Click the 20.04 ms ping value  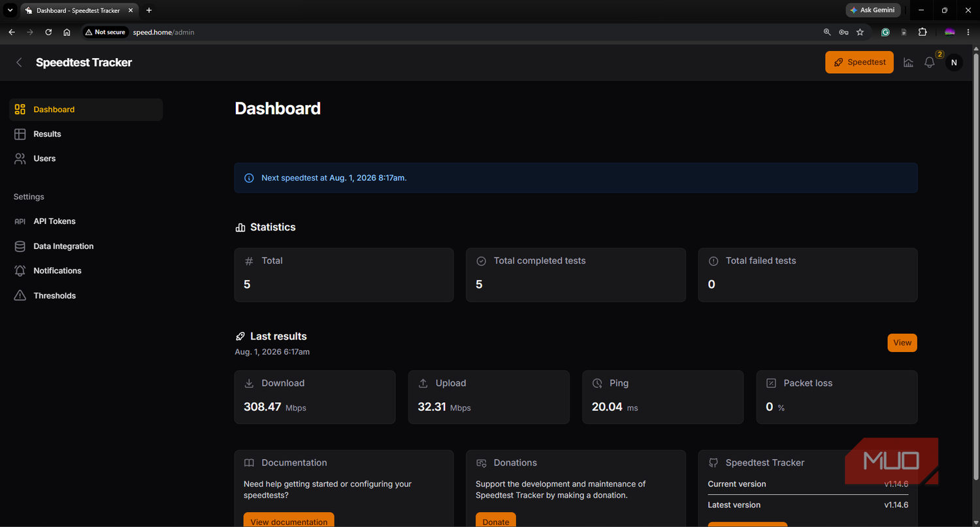click(x=615, y=407)
